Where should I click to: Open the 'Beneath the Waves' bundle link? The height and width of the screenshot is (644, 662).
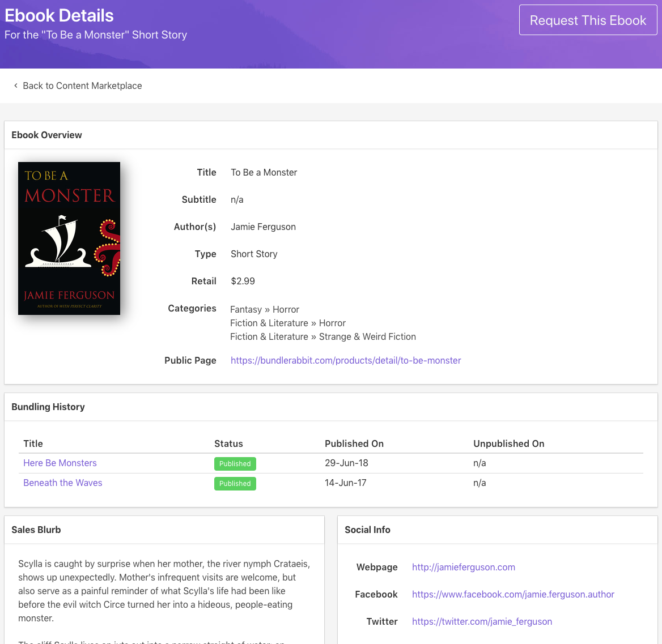pyautogui.click(x=62, y=483)
